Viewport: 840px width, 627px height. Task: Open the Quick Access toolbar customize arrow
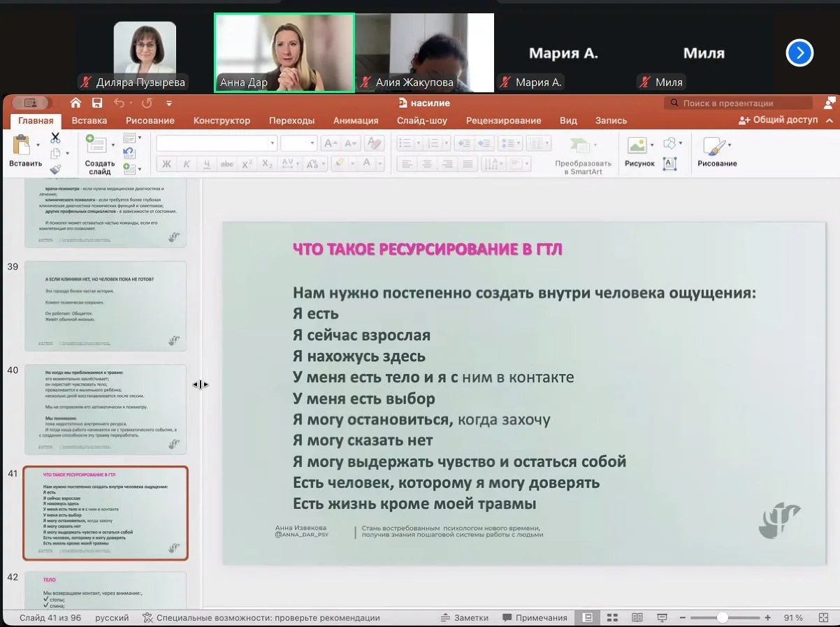169,103
